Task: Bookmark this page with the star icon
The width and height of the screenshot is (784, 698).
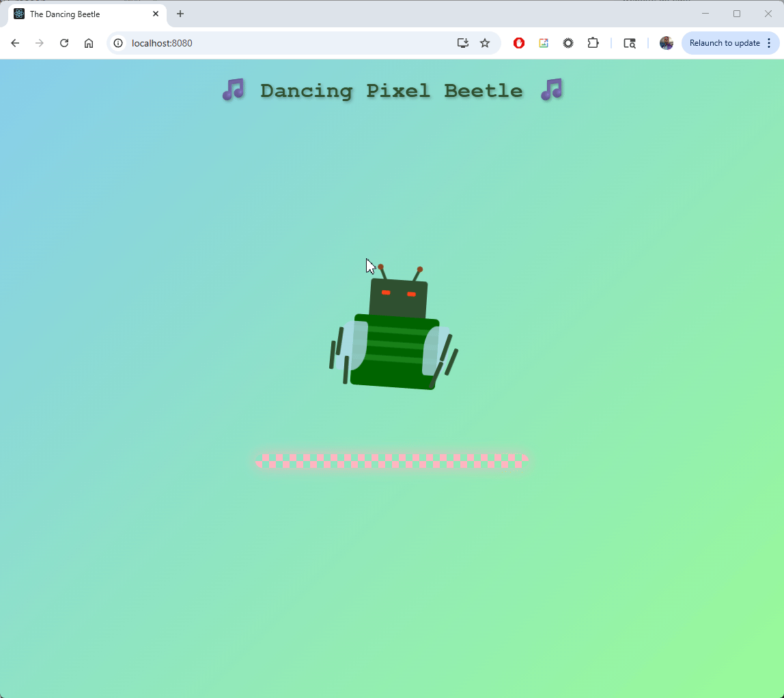Action: [x=485, y=43]
